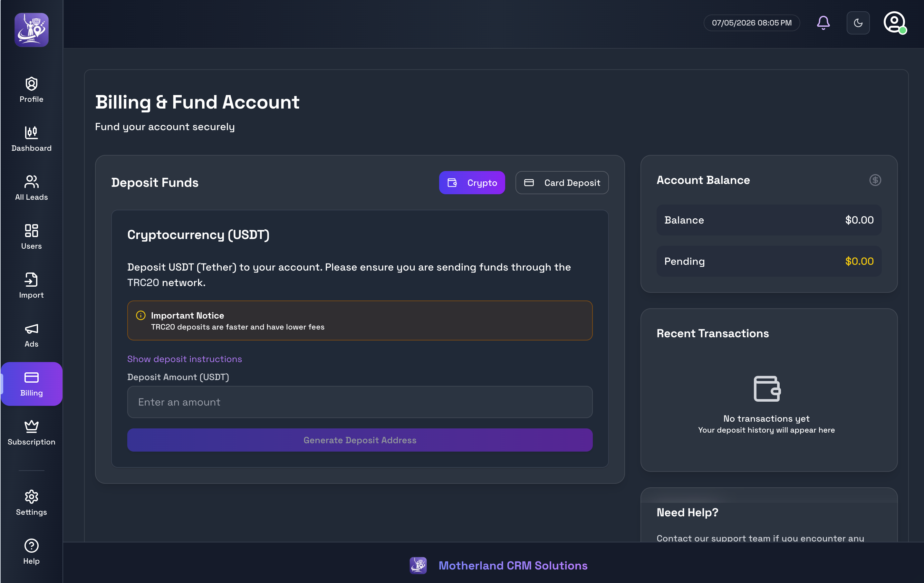Select the Billing sidebar item

tap(32, 384)
